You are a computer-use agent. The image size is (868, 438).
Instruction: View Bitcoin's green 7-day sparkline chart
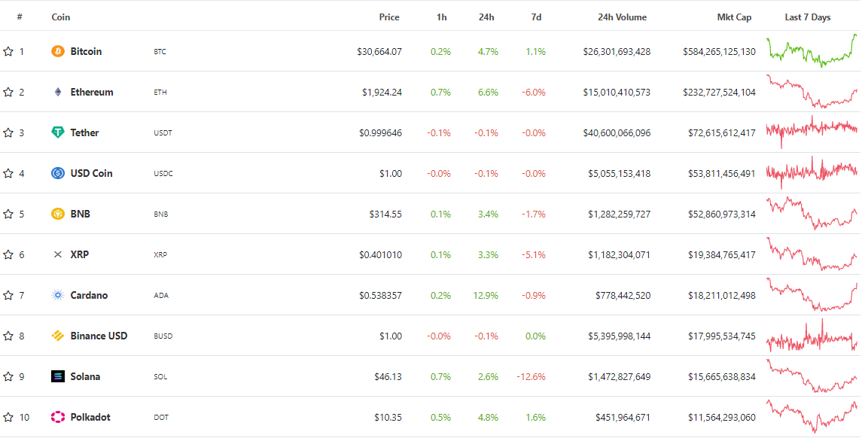pyautogui.click(x=812, y=50)
